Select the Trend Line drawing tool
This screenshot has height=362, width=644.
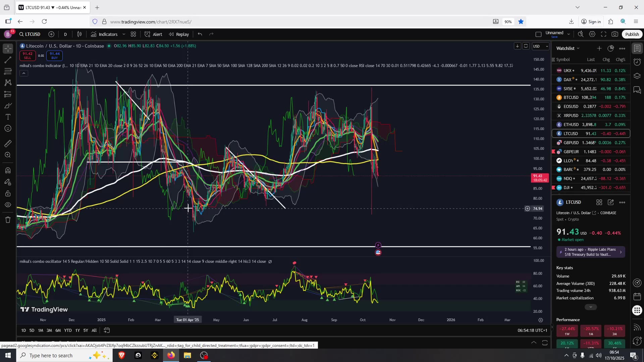[8, 60]
